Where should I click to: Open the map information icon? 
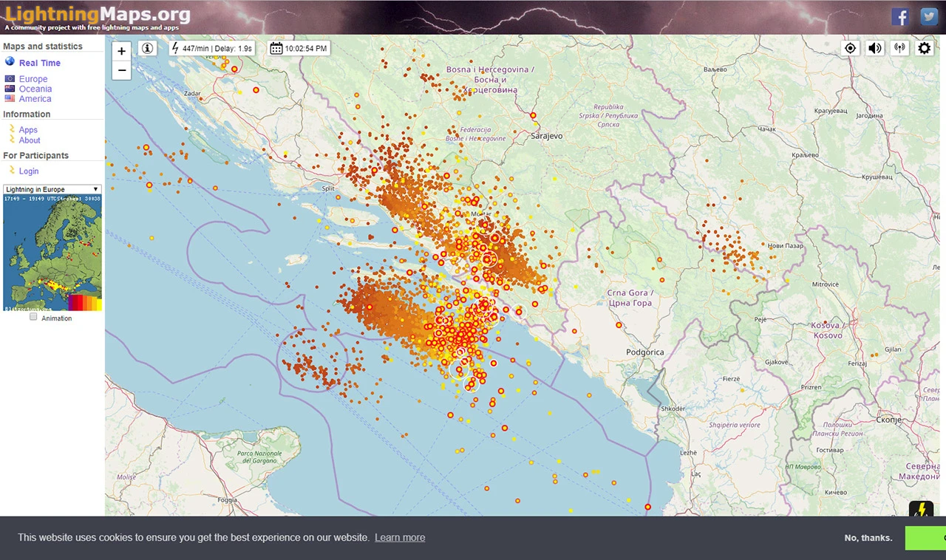148,49
